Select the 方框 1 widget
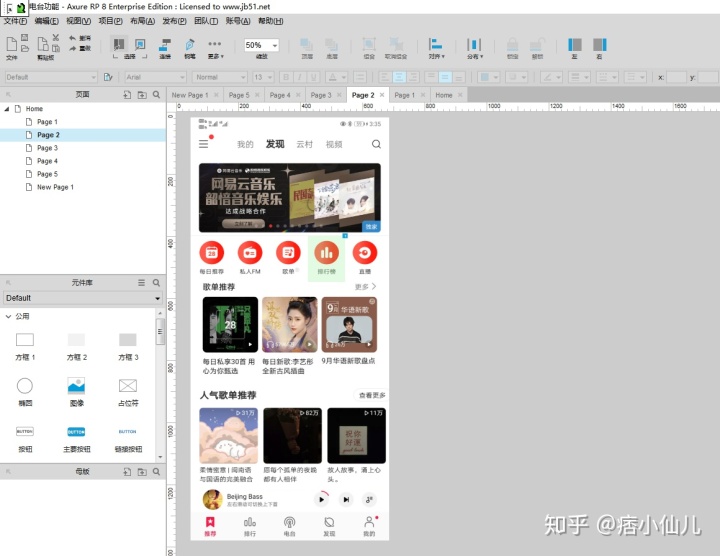 (25, 347)
